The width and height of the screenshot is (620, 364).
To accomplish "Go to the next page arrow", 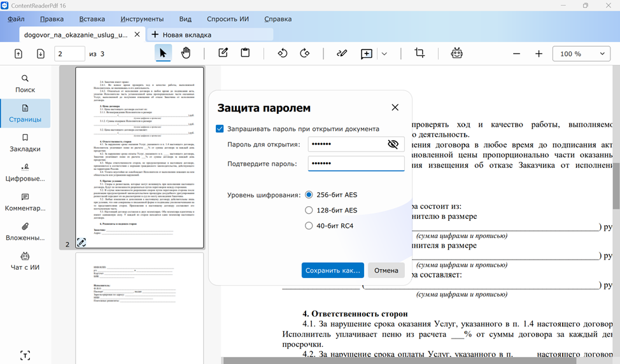I will (40, 54).
